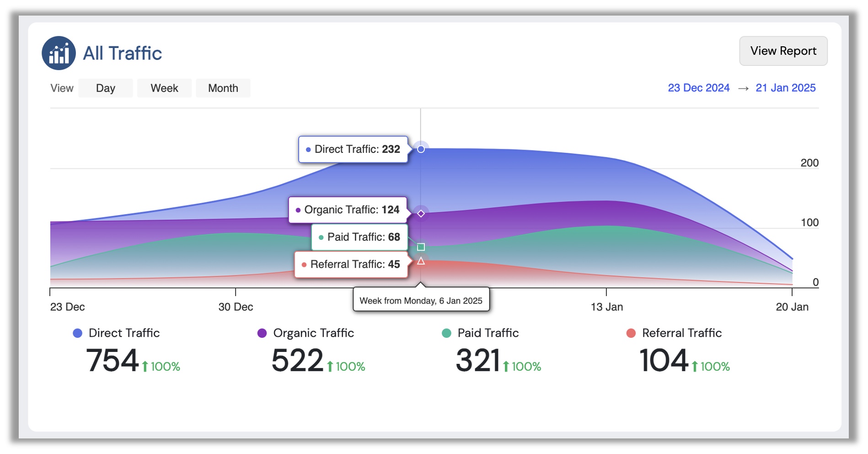The image size is (868, 454).
Task: Click the green up arrow beside 321
Action: point(506,367)
